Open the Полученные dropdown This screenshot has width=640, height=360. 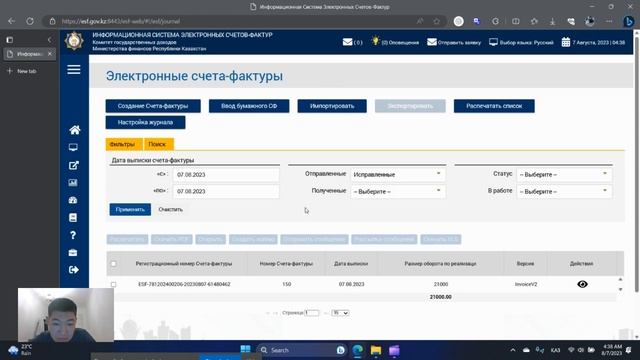click(x=398, y=191)
